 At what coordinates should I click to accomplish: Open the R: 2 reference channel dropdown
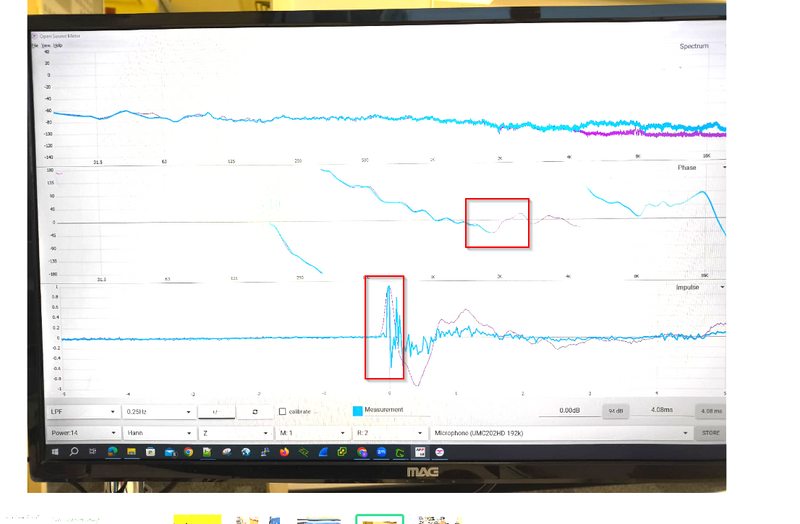pos(389,433)
